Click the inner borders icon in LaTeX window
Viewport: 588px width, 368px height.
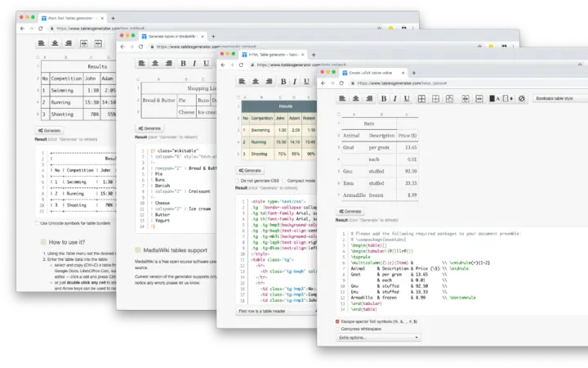coord(435,99)
